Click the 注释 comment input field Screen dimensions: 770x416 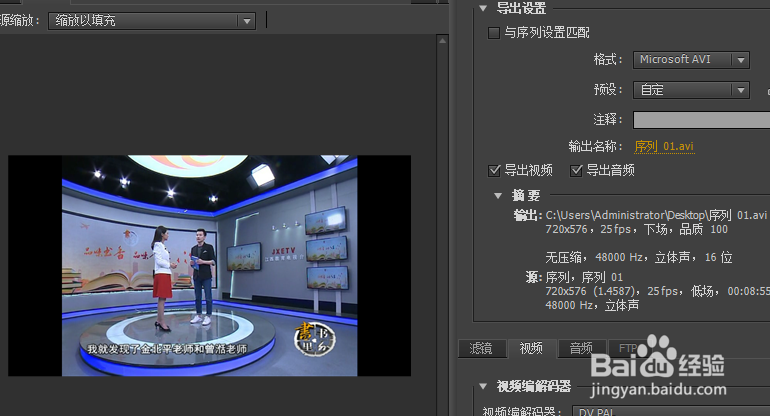[x=701, y=120]
